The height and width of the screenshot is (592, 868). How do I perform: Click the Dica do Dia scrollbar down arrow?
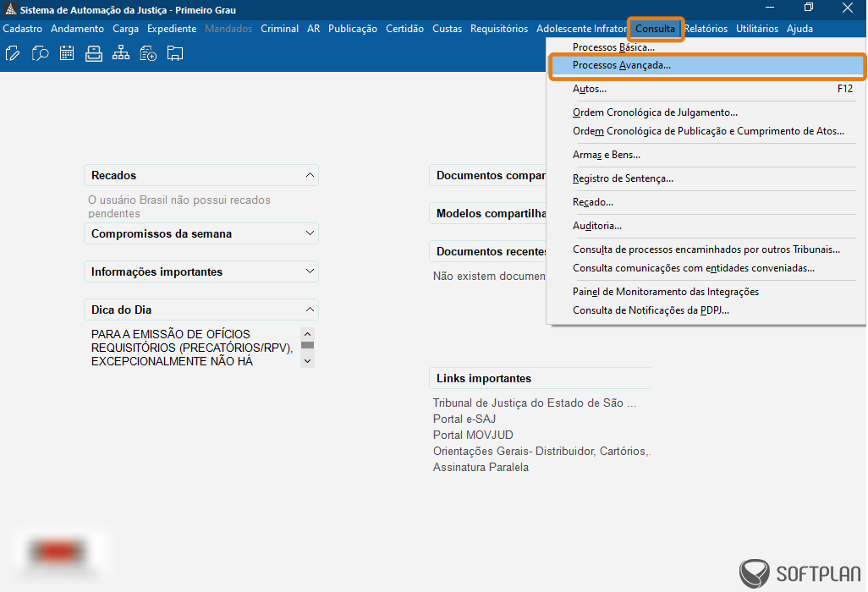(308, 361)
